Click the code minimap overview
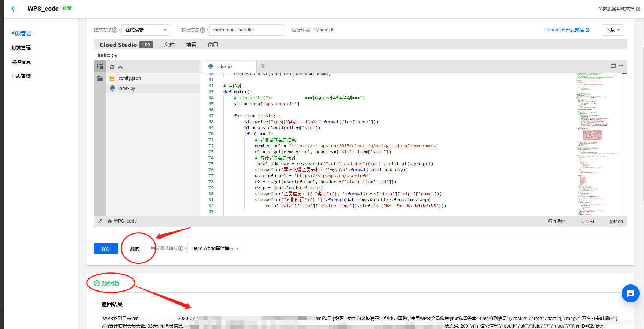This screenshot has height=329, width=644. point(599,144)
